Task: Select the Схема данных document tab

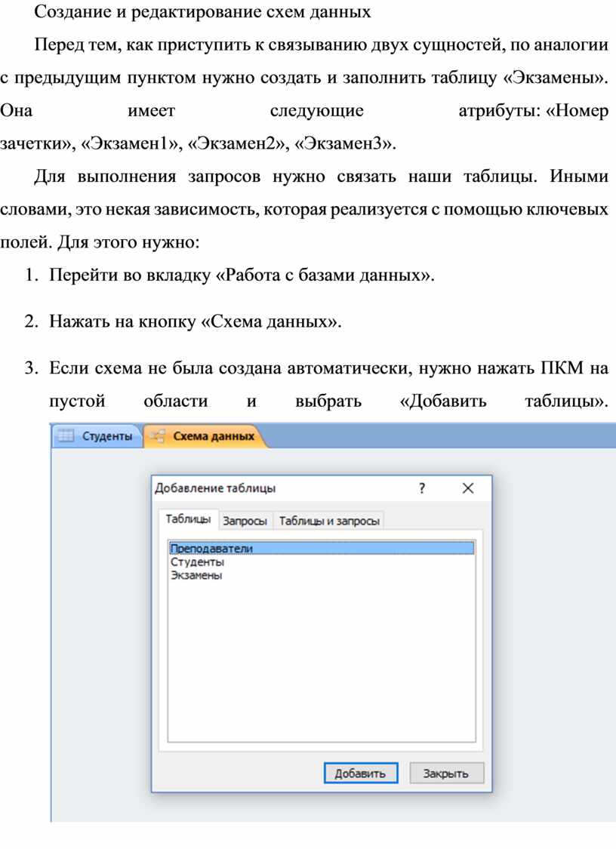Action: point(205,436)
